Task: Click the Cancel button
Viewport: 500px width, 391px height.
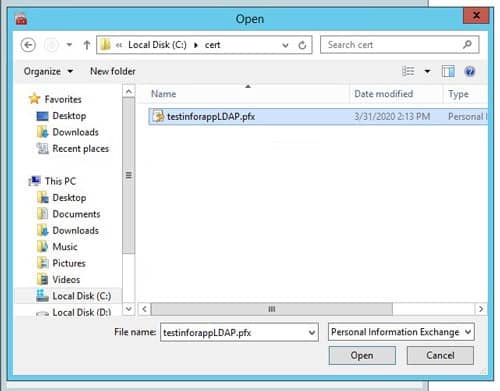Action: point(440,355)
